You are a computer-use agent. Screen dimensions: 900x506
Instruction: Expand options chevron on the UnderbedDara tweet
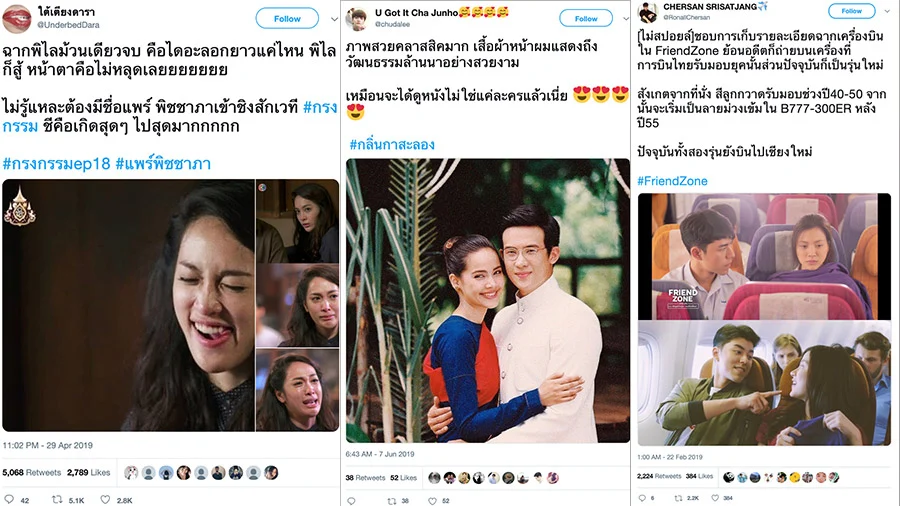pyautogui.click(x=334, y=19)
